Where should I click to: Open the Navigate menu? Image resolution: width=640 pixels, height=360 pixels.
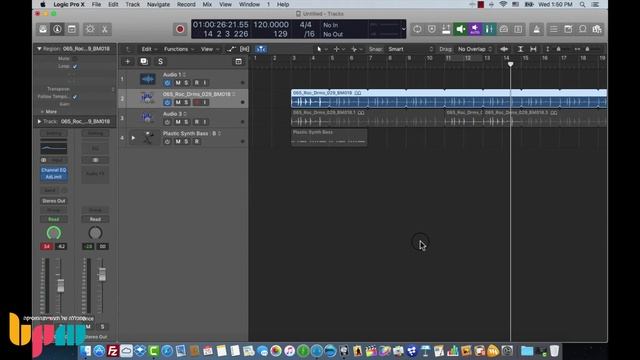[158, 4]
